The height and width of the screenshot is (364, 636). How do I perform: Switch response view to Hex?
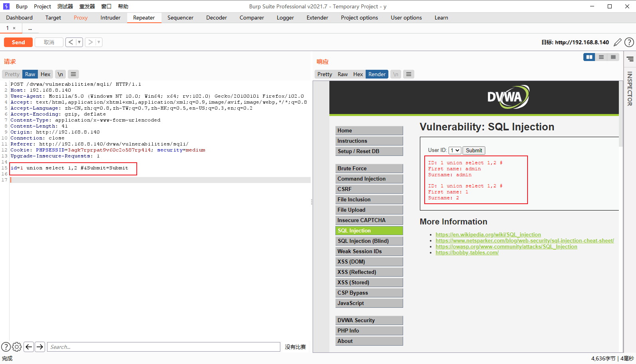358,74
